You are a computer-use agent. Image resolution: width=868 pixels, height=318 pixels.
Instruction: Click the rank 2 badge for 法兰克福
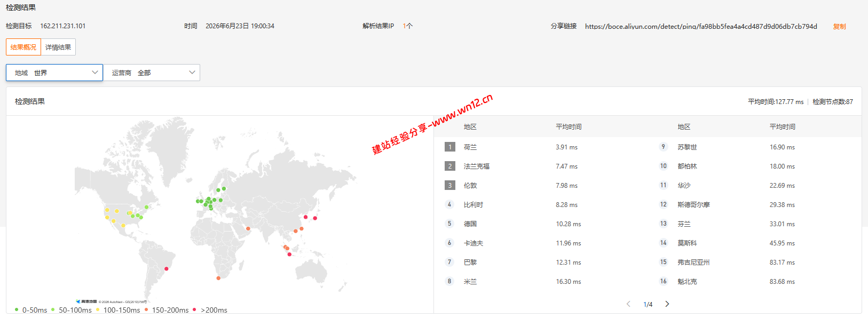coord(450,166)
